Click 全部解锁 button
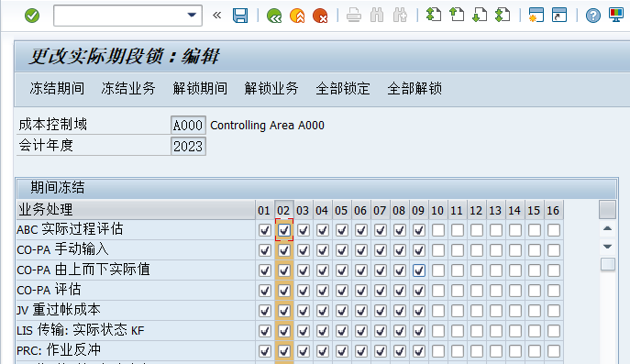 click(x=414, y=88)
